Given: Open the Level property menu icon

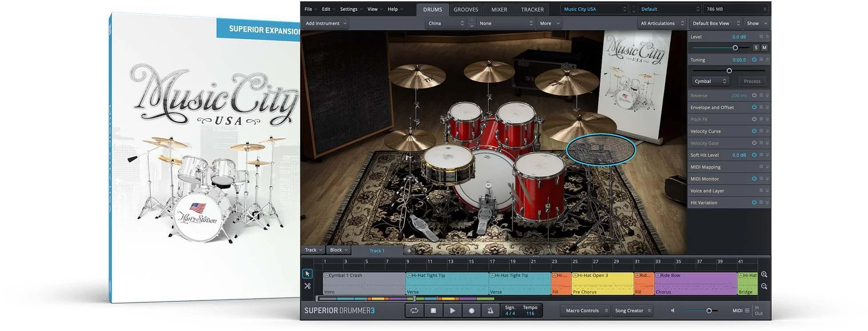Looking at the screenshot, I should click(761, 36).
